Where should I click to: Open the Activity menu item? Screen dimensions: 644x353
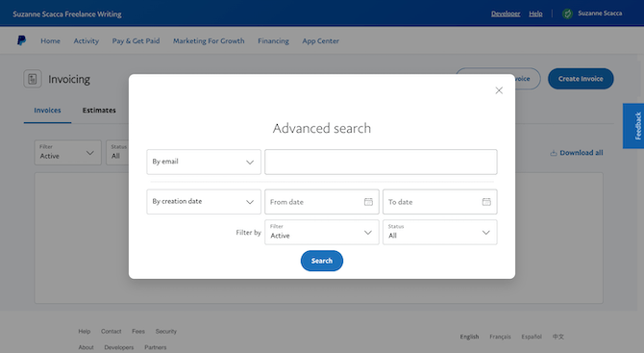point(87,40)
